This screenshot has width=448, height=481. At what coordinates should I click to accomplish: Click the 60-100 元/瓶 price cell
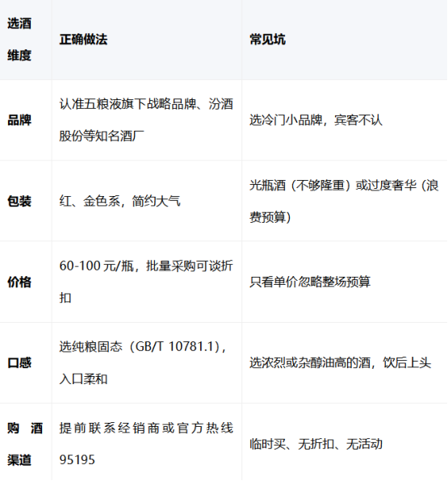(146, 282)
